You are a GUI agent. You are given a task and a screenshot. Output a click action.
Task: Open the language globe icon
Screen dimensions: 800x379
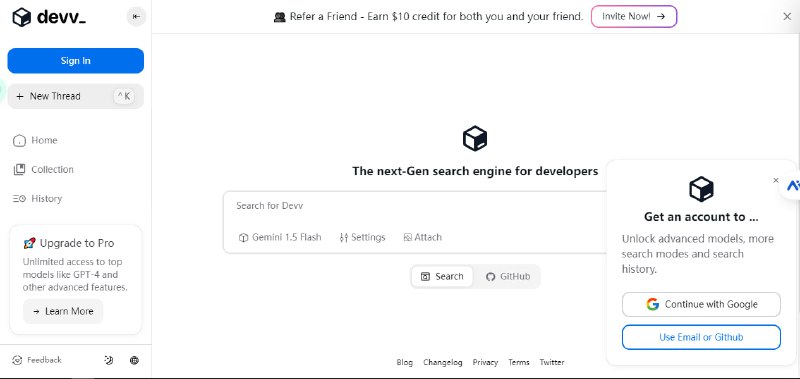point(134,360)
